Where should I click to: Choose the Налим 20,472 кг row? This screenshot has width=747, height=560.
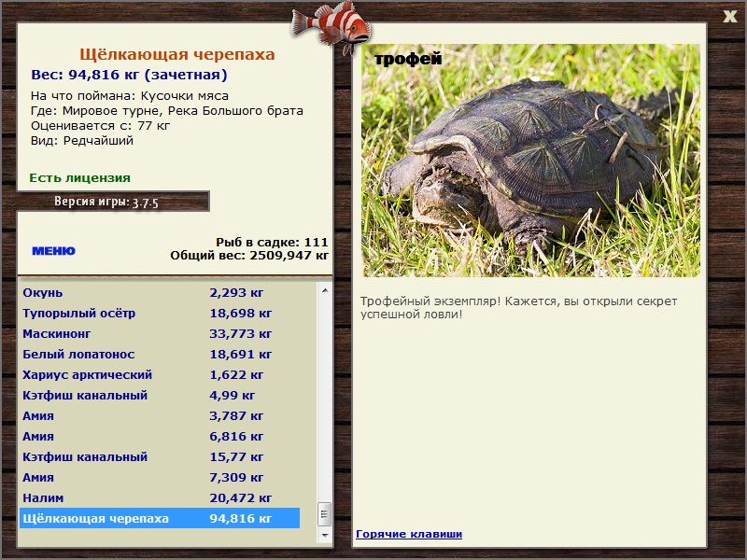(x=160, y=497)
